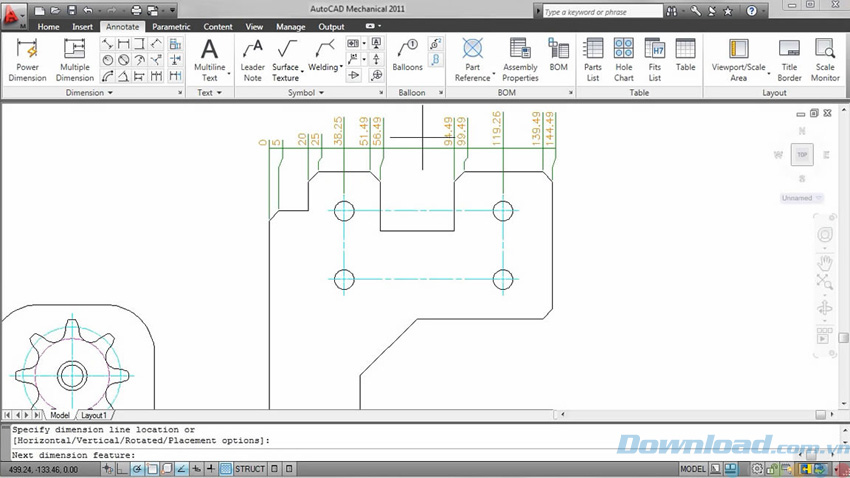Insert a Title Border
The height and width of the screenshot is (478, 850).
click(x=789, y=60)
